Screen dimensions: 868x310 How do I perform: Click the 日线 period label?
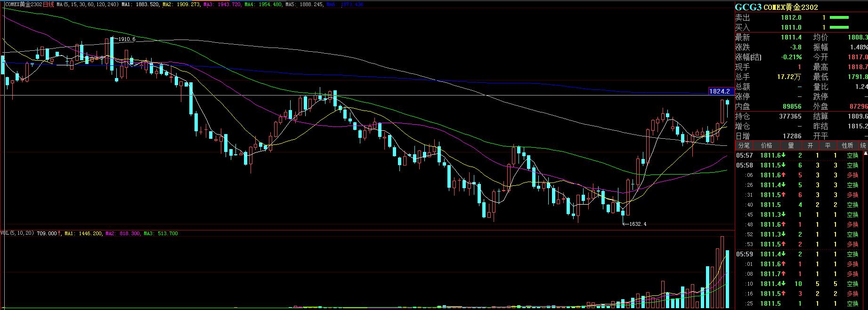click(49, 4)
